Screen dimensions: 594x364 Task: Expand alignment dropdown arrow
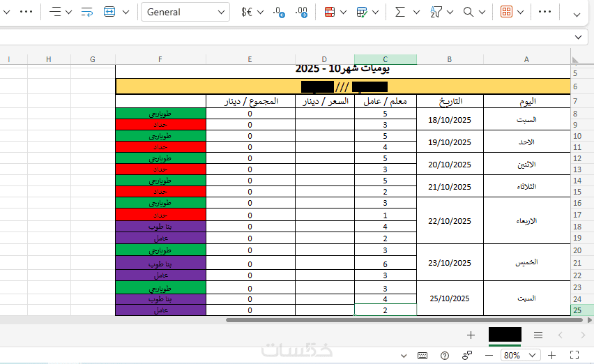(x=68, y=12)
